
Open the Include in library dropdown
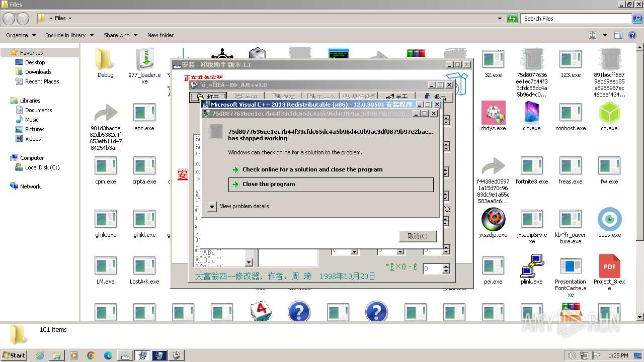point(69,35)
